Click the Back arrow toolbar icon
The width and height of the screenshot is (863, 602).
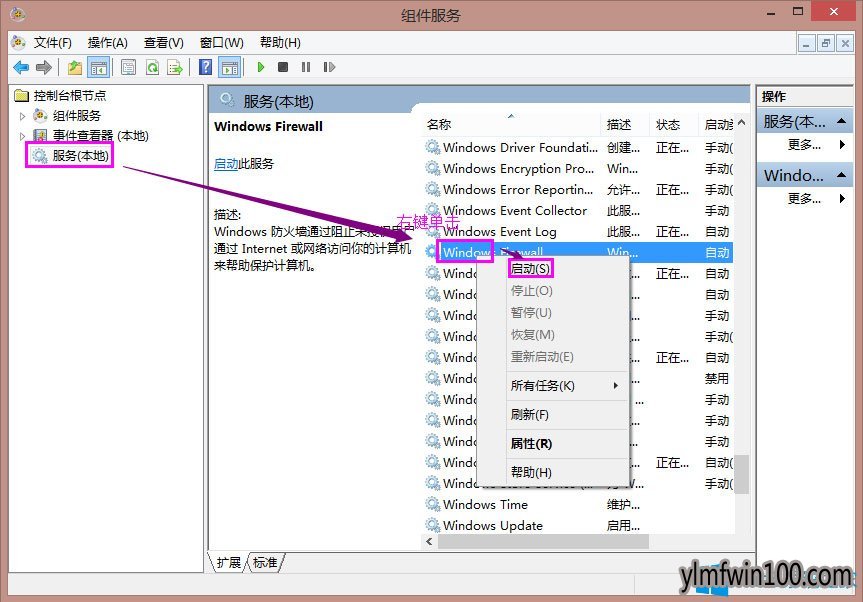21,68
